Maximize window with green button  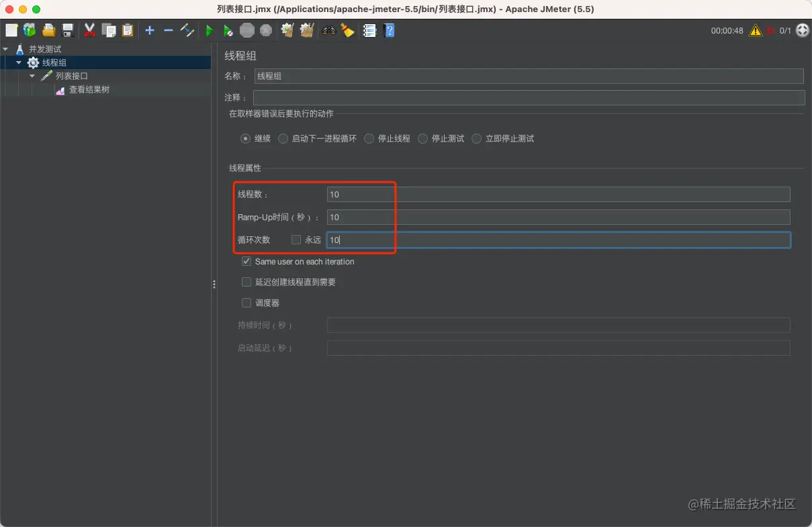coord(36,9)
